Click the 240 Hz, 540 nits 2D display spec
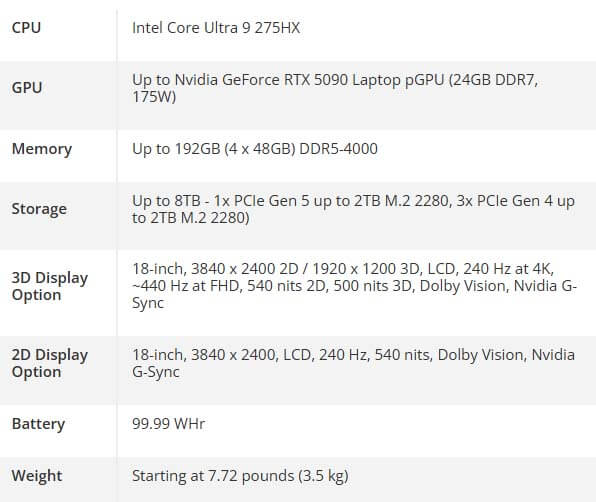The height and width of the screenshot is (502, 596). tap(375, 355)
